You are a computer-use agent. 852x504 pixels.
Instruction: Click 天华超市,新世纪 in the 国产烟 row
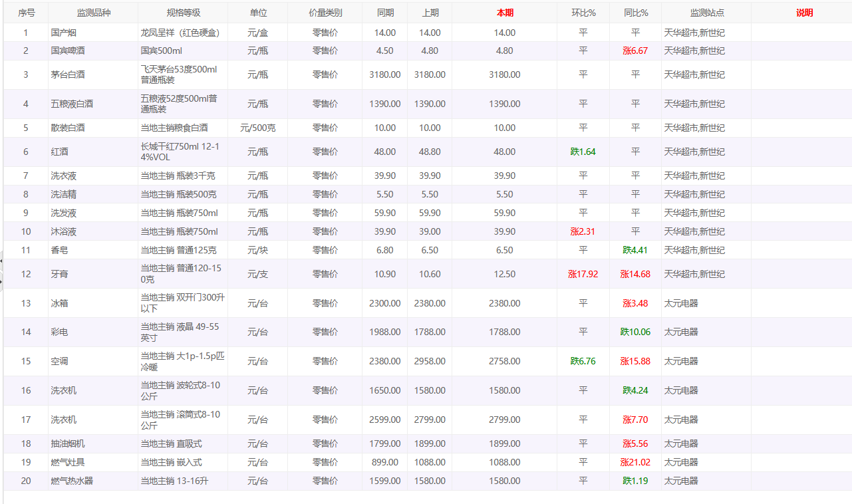coord(694,33)
